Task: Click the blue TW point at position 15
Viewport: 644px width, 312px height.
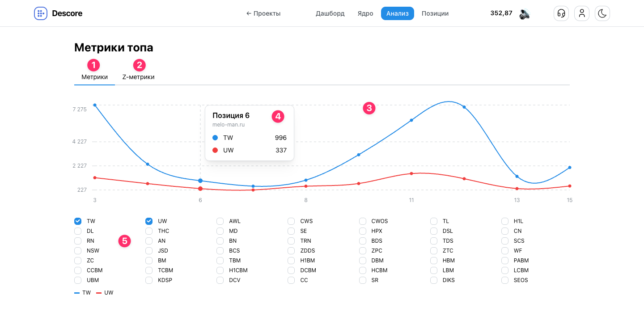Action: (x=570, y=168)
